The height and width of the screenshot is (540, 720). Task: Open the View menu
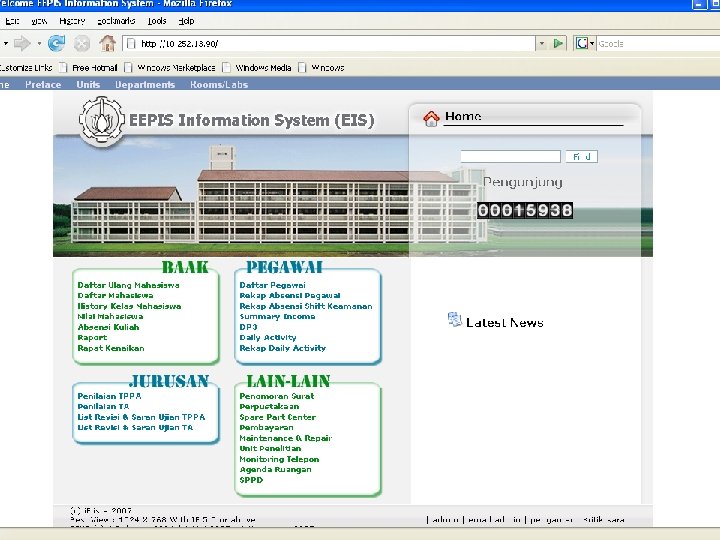point(39,21)
